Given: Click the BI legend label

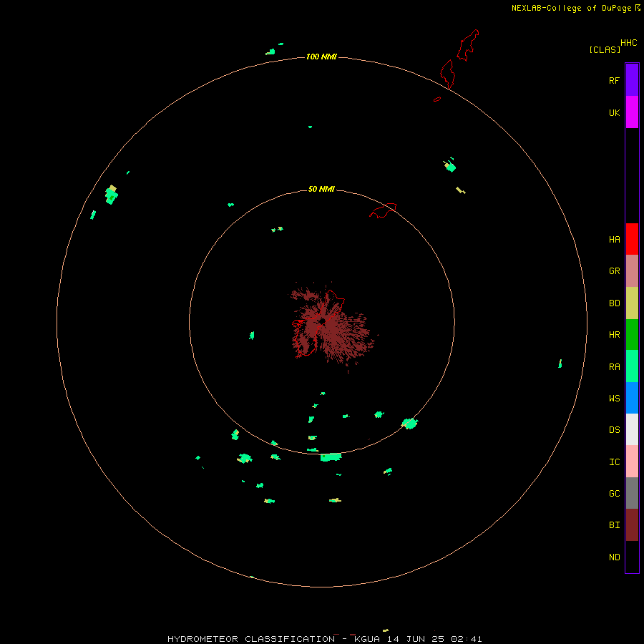Looking at the screenshot, I should tap(614, 525).
